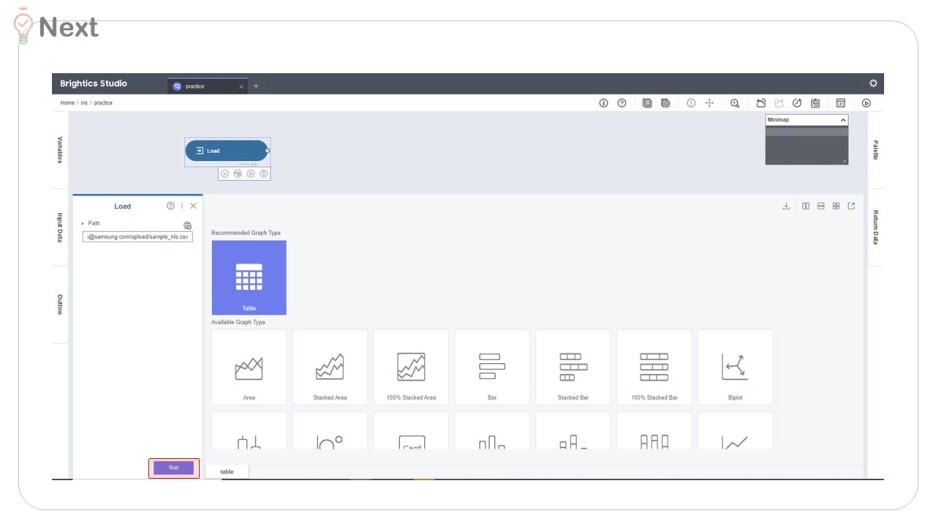Select recommended Table graph type

pos(249,278)
